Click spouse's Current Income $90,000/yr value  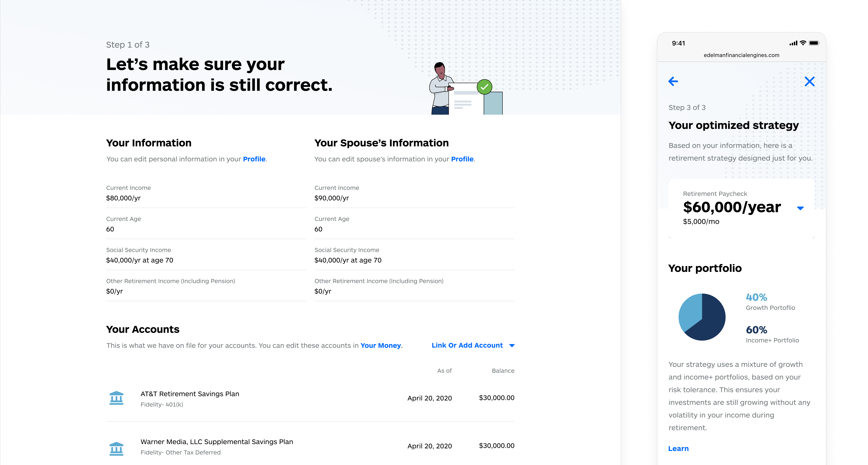pos(332,198)
